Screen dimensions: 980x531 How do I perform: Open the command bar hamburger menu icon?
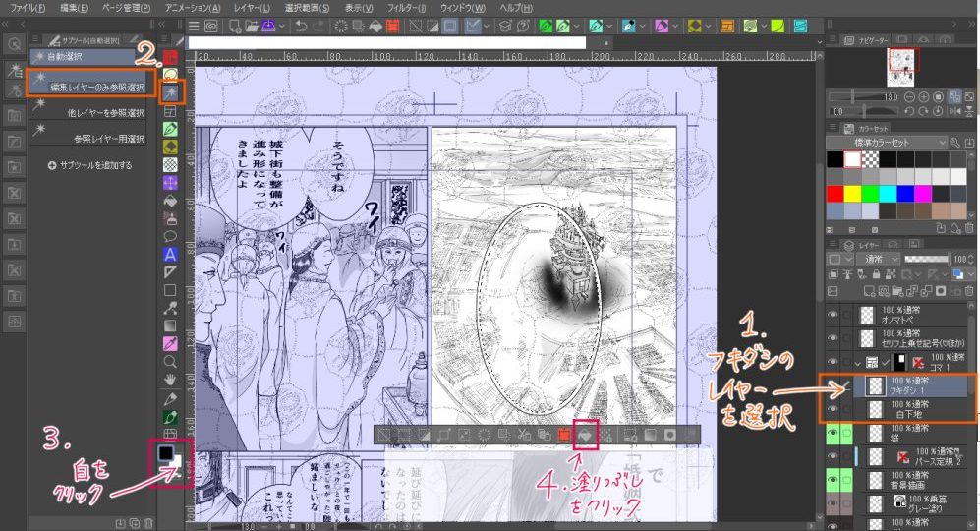click(194, 27)
